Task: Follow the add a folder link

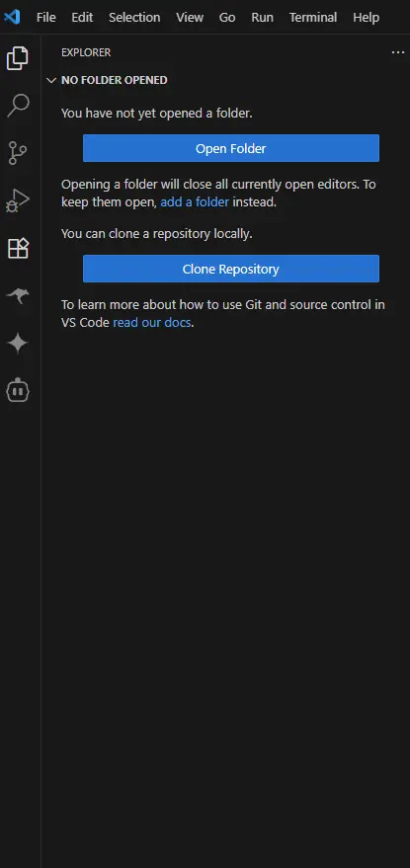Action: (195, 202)
